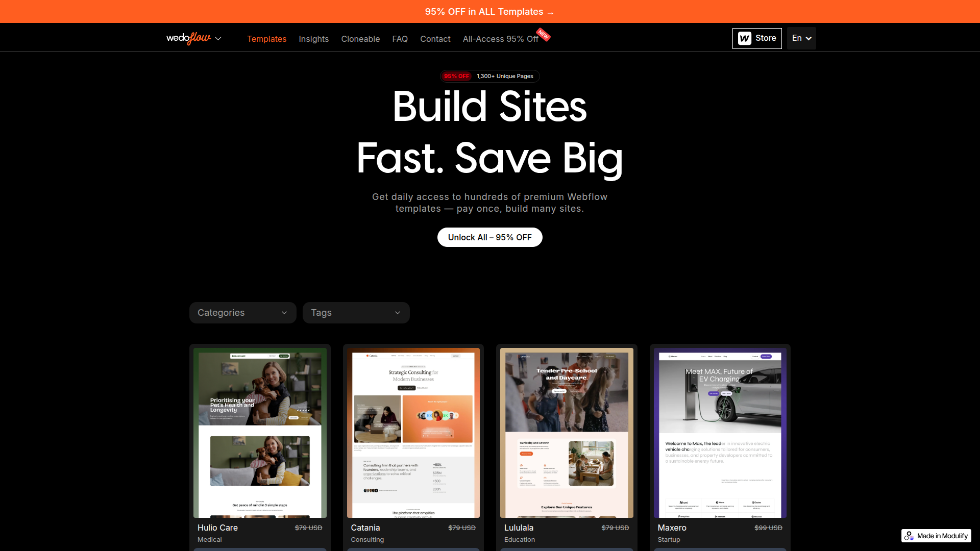Open the Categories filter dropdown

[242, 313]
